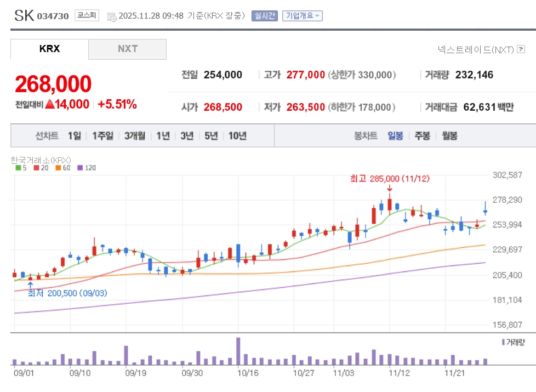Toggle the 실시간 real-time button

[x=265, y=16]
